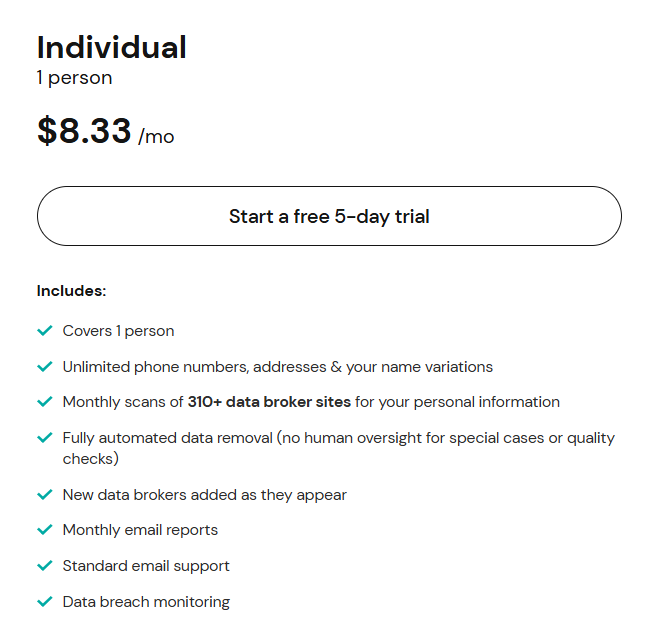Click the checkmark beside Unlimited phone numbers

click(44, 367)
